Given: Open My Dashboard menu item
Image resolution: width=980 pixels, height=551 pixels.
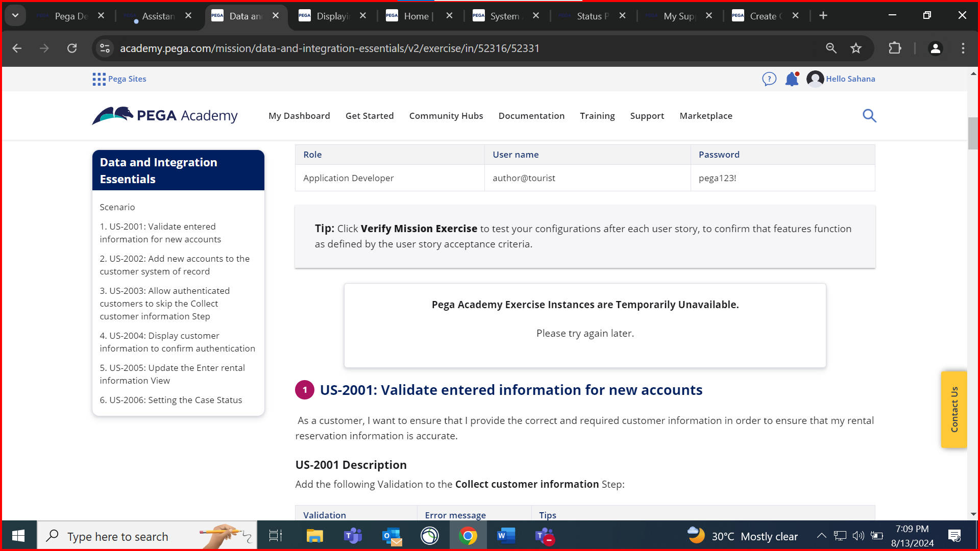Looking at the screenshot, I should click(299, 116).
